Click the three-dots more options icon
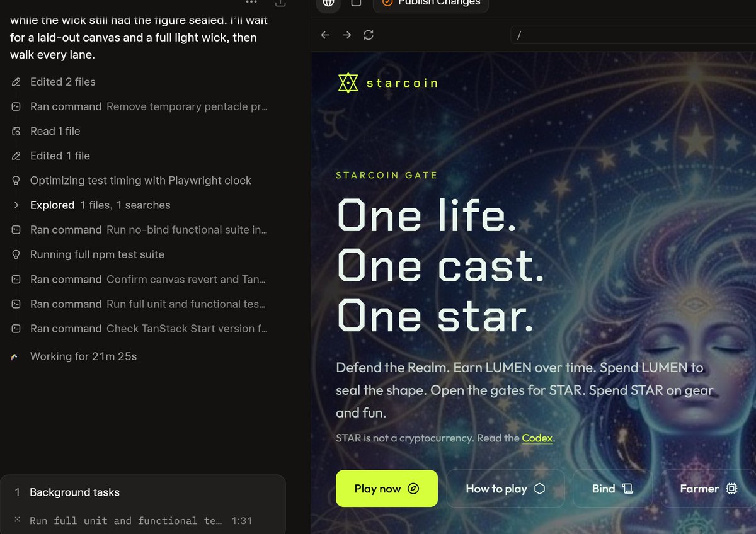 coord(251,3)
